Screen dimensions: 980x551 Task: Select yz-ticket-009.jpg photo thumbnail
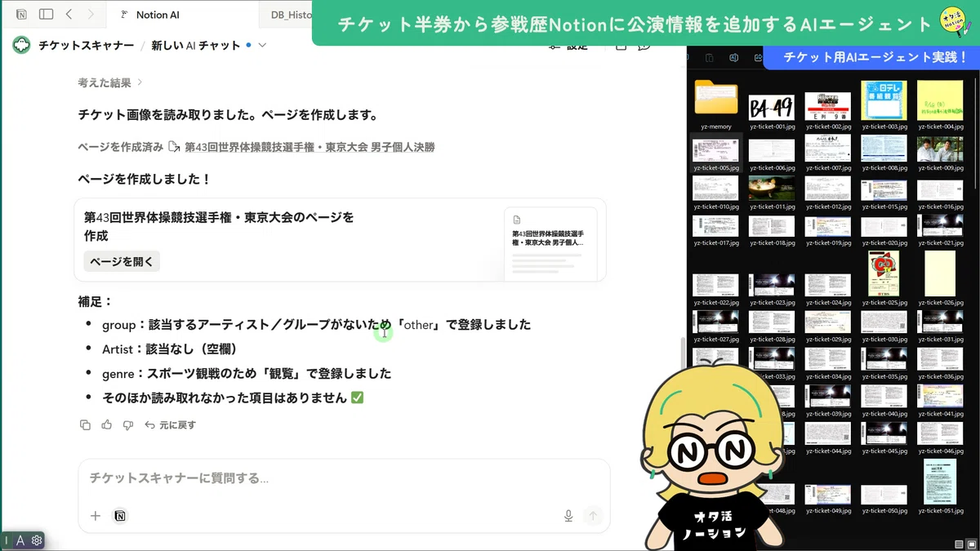tap(940, 149)
